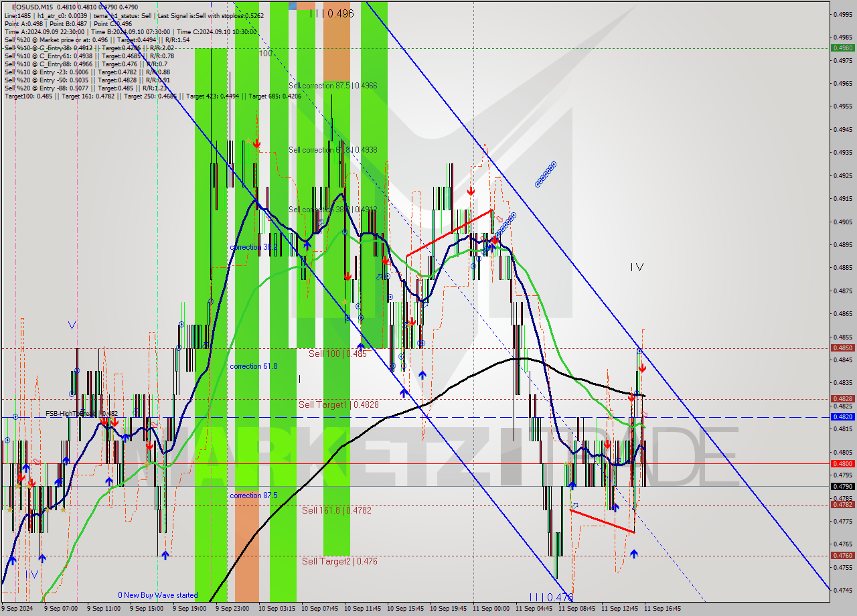Click the '9 Sep 11:00' time axis label
Image resolution: width=857 pixels, height=616 pixels.
[103, 609]
